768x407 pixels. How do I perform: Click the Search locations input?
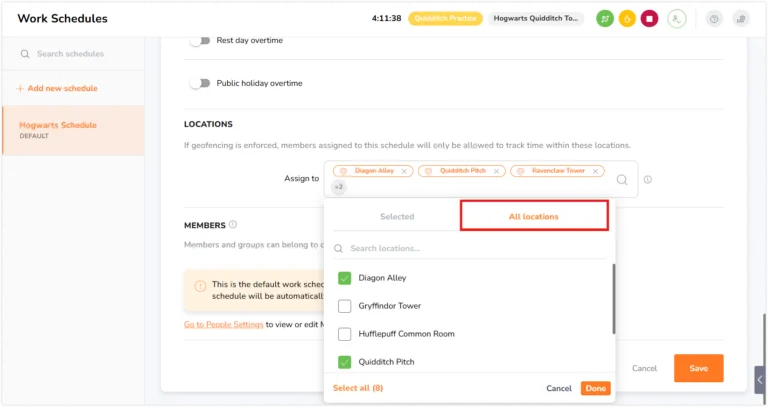(x=470, y=249)
